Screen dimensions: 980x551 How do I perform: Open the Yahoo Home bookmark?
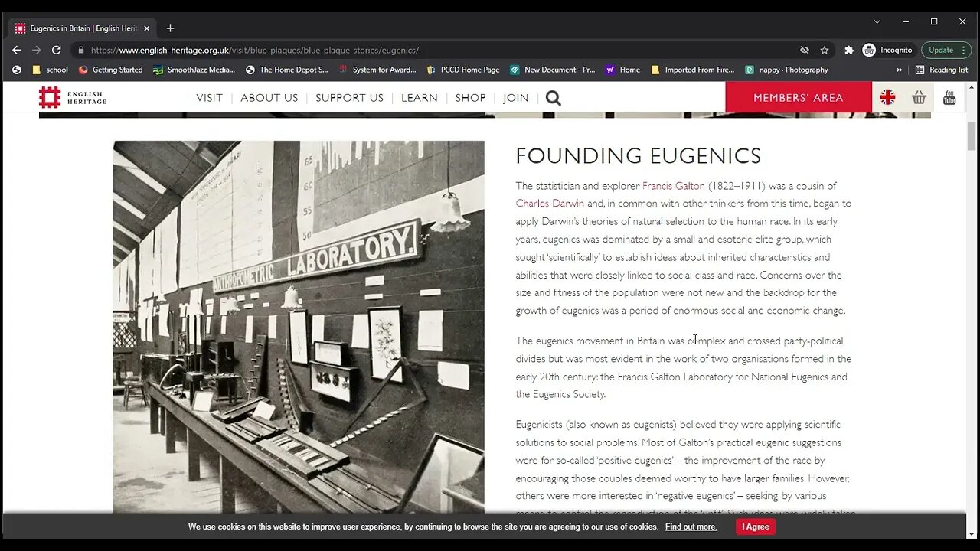622,70
